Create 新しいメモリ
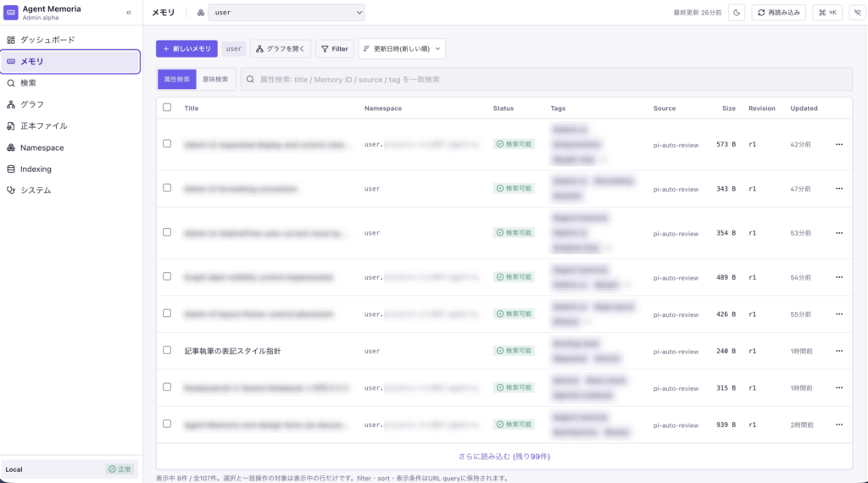868x483 pixels. 186,48
